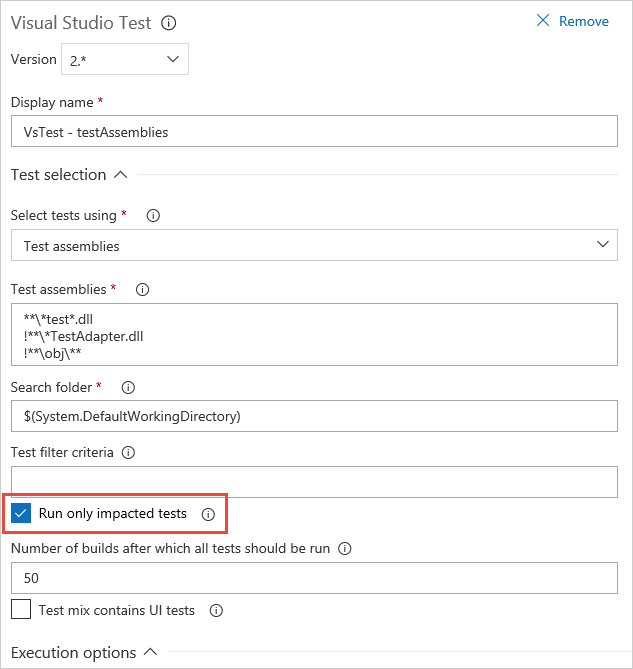Click info icon for Test mix contains UI tests
The width and height of the screenshot is (633, 669).
click(216, 610)
